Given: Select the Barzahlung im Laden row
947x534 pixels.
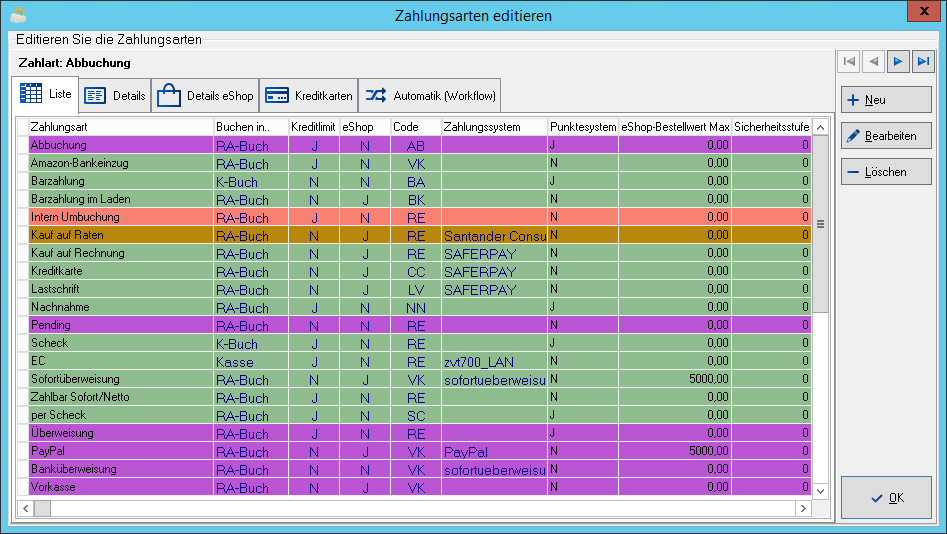Looking at the screenshot, I should point(420,199).
